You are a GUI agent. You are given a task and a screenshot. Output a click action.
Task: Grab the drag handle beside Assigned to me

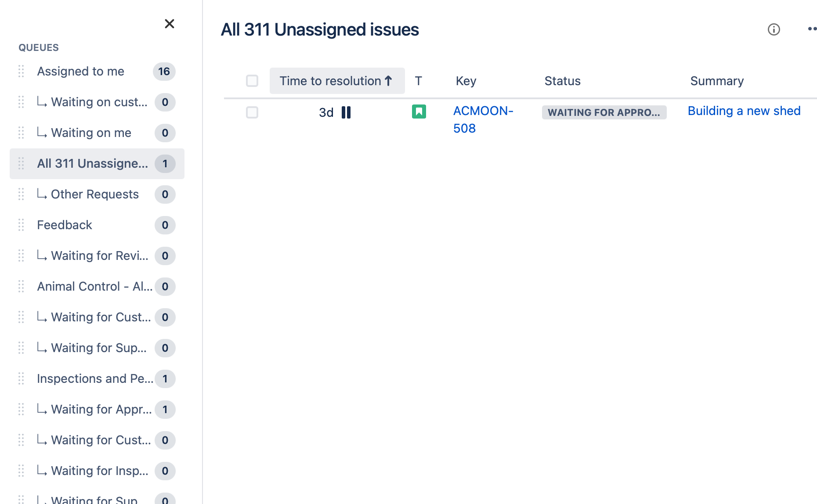pyautogui.click(x=21, y=72)
